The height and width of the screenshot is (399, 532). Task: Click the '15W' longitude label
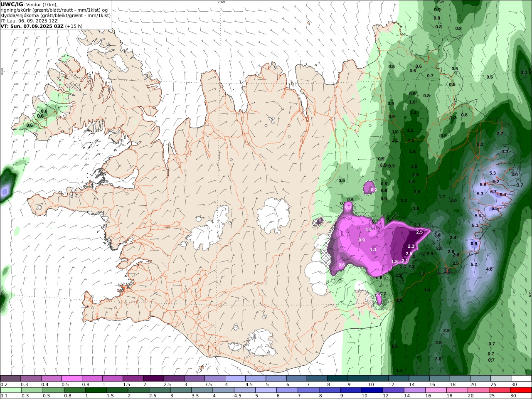(440, 2)
